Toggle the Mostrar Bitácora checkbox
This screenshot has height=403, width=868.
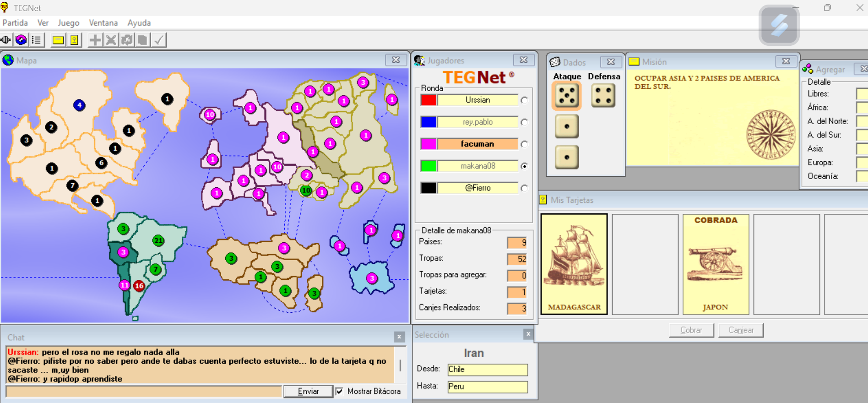point(339,391)
